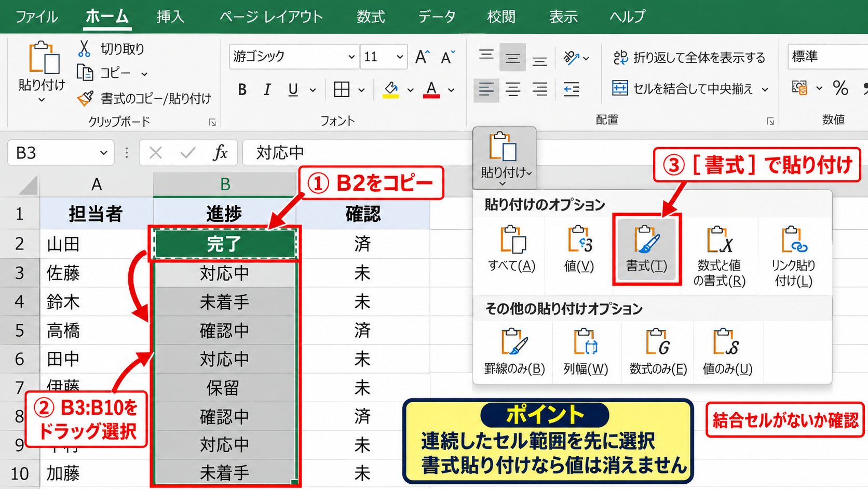
Task: Choose 数式のみ(E) paste option
Action: click(658, 351)
